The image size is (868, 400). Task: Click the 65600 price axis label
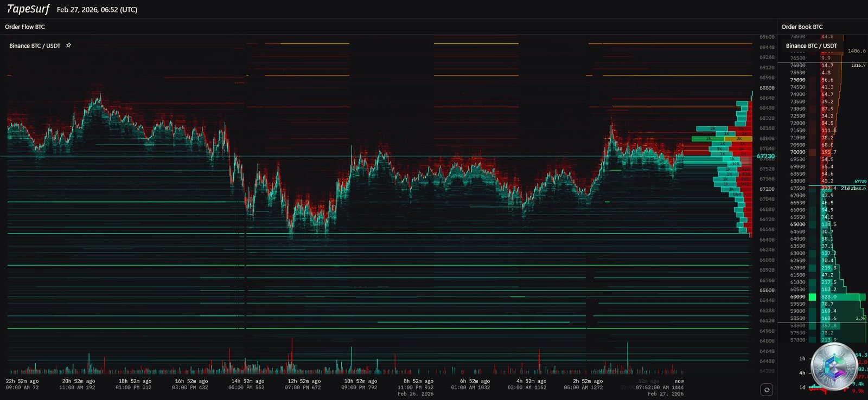(x=767, y=291)
